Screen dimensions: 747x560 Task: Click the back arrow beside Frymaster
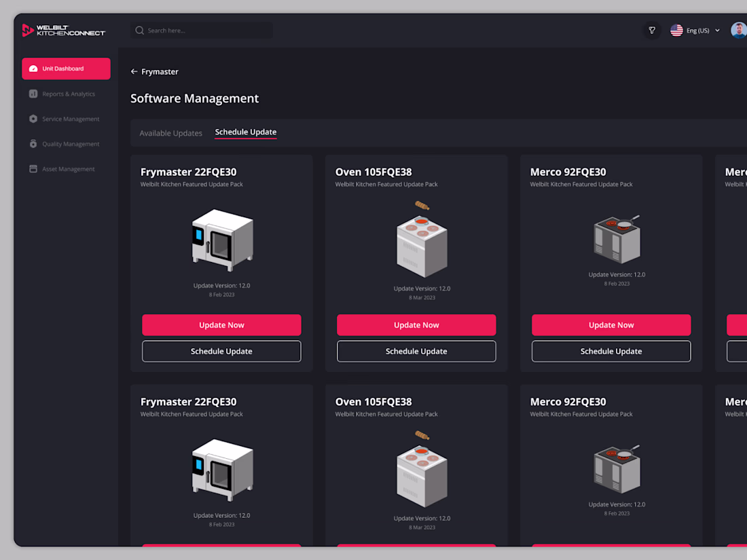pyautogui.click(x=134, y=71)
